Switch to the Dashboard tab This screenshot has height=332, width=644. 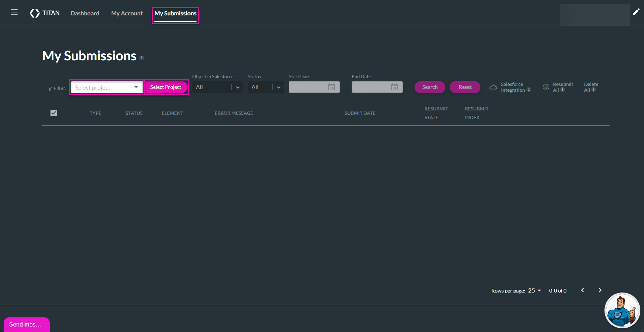(85, 13)
